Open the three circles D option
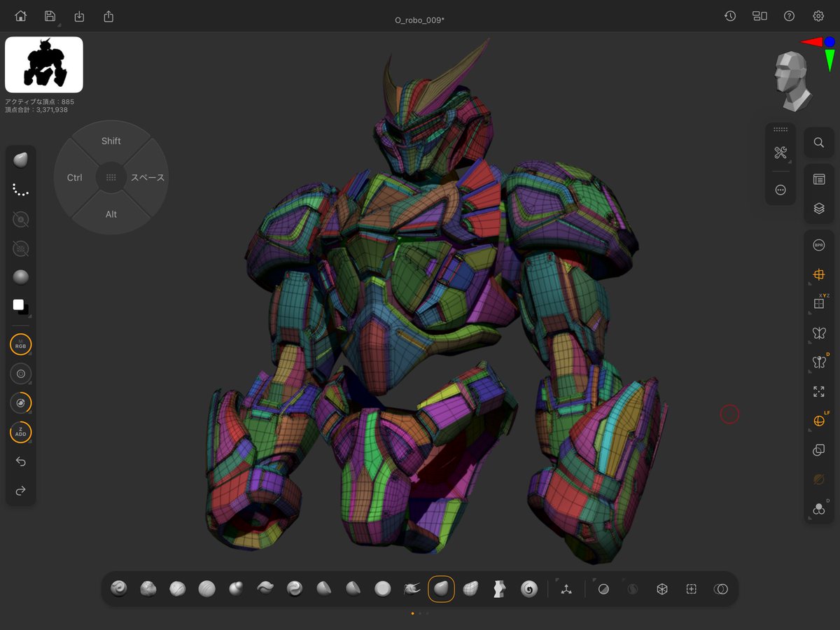 click(818, 509)
